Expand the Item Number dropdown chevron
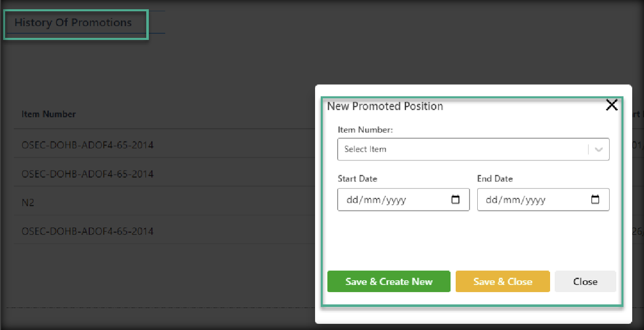The height and width of the screenshot is (330, 644). click(x=598, y=150)
